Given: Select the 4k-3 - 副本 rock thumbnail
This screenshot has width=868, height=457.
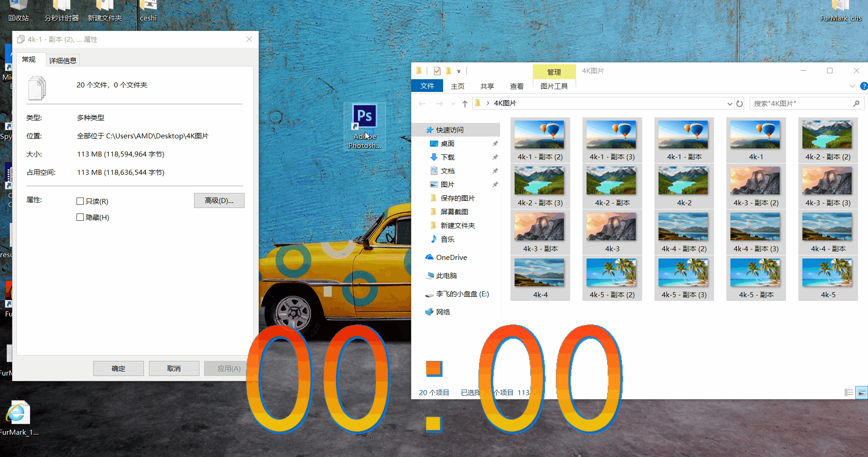Looking at the screenshot, I should tap(540, 232).
